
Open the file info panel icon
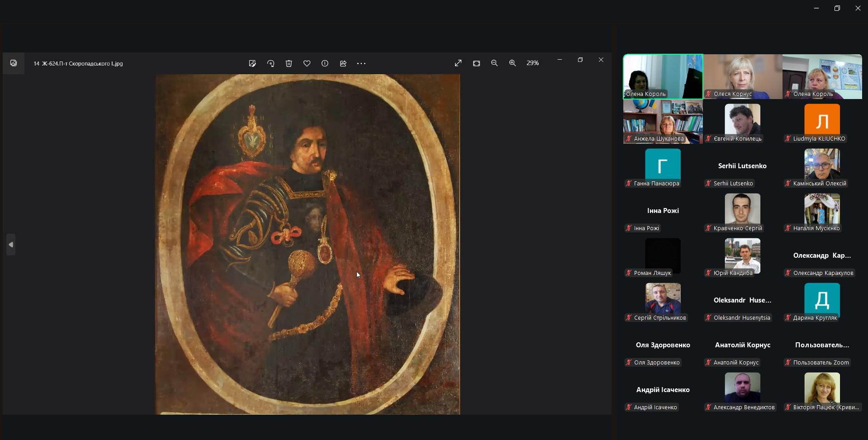325,63
